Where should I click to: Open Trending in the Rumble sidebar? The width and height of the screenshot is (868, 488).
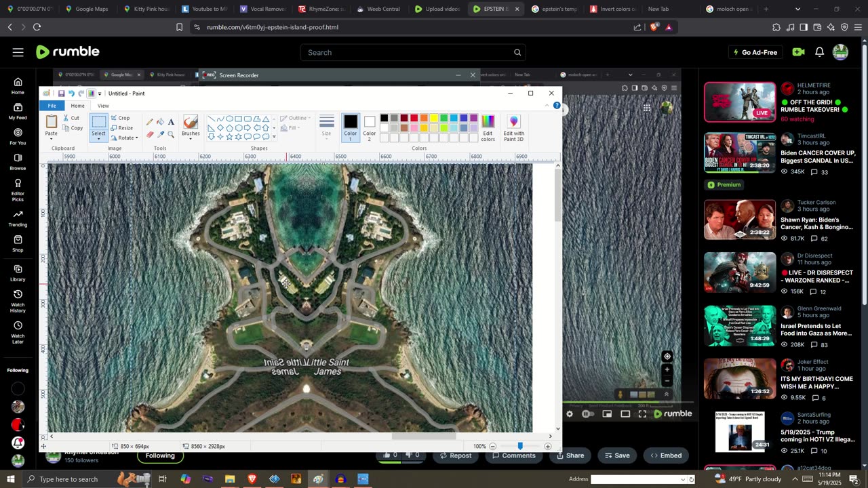18,218
